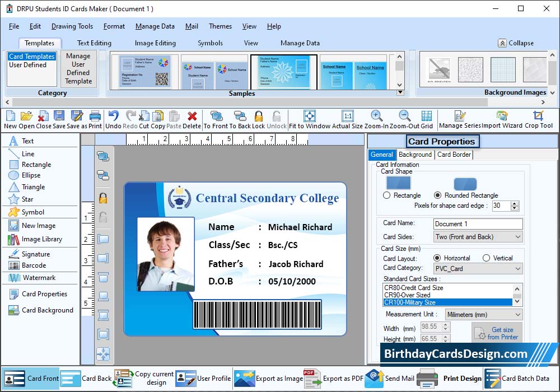The image size is (560, 392).
Task: Choose Horizontal card layout
Action: pyautogui.click(x=437, y=258)
